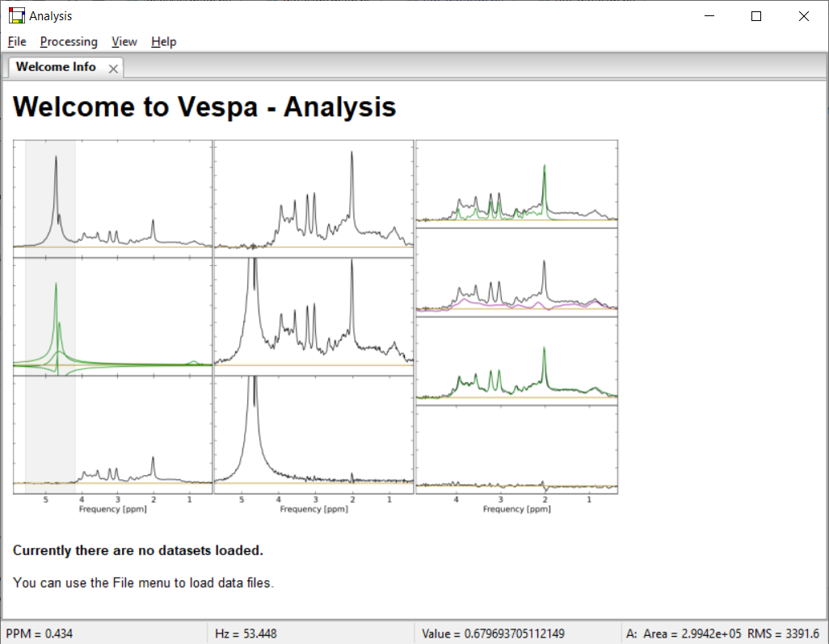The image size is (829, 644).
Task: Click the vertical scrollbar on the right edge
Action: pyautogui.click(x=823, y=323)
